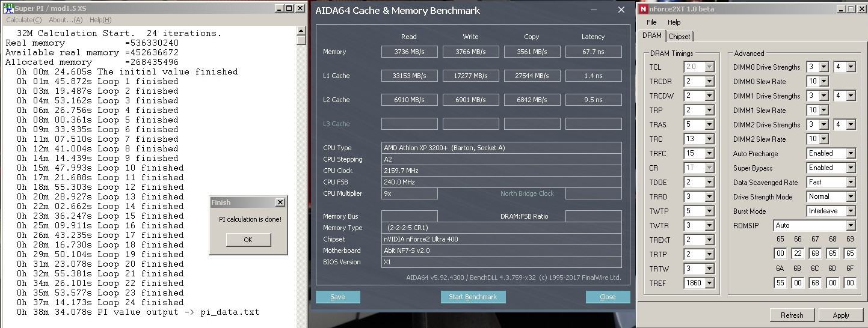Viewport: 868px width, 328px height.
Task: Expand the TREF dropdown
Action: point(709,283)
